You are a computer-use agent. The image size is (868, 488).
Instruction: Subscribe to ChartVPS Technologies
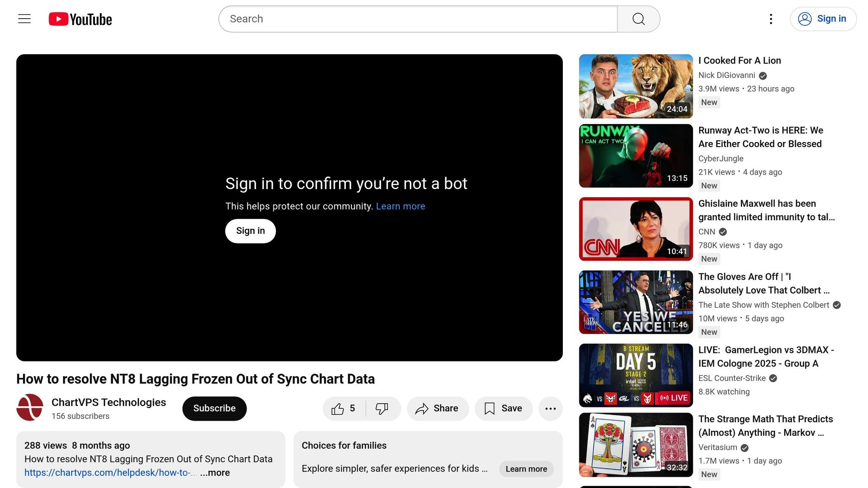214,408
